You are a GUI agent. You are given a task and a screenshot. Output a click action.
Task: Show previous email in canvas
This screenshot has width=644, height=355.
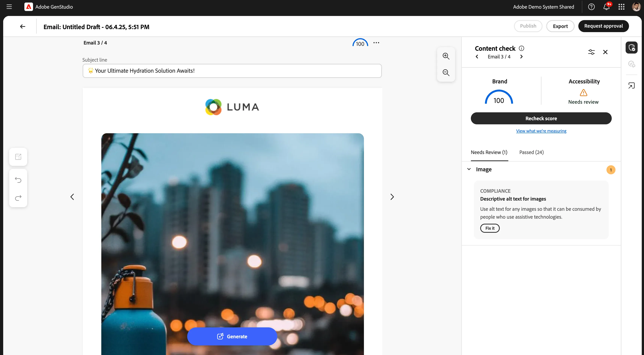(72, 197)
